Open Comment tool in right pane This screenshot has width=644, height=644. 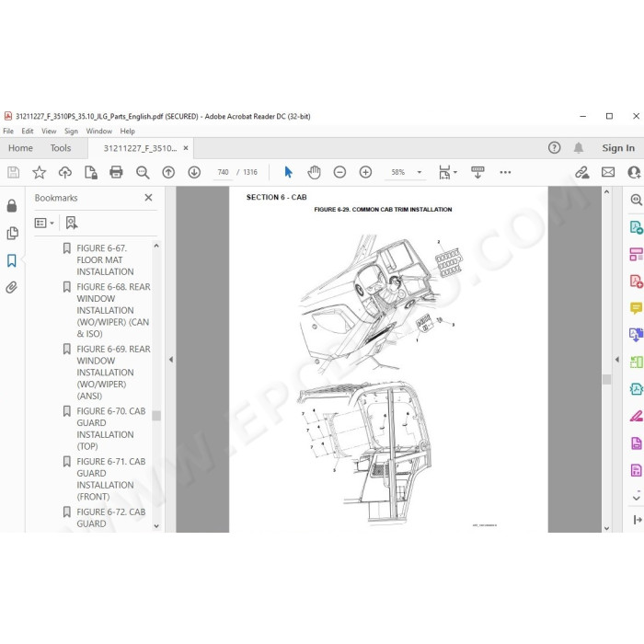pos(637,308)
